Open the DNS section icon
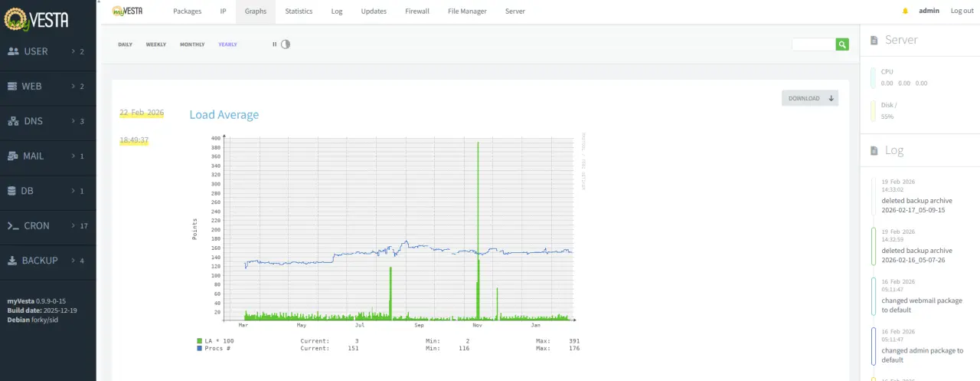The height and width of the screenshot is (381, 980). [13, 121]
